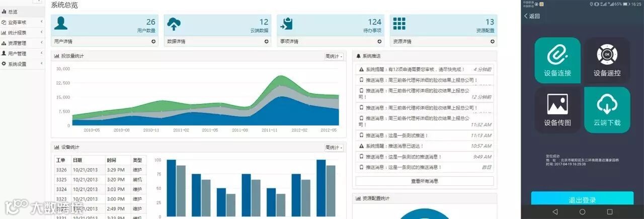Click the chart icon beside 设备统计 title
The width and height of the screenshot is (644, 219).
pos(57,147)
